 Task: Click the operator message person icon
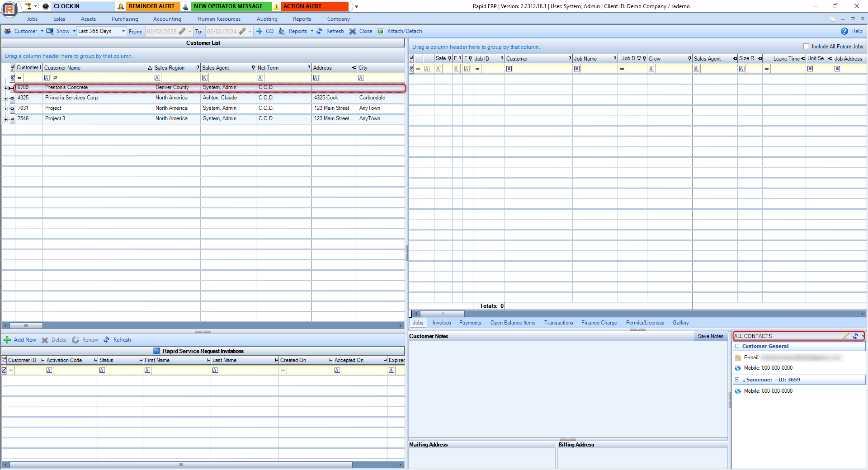tap(186, 6)
